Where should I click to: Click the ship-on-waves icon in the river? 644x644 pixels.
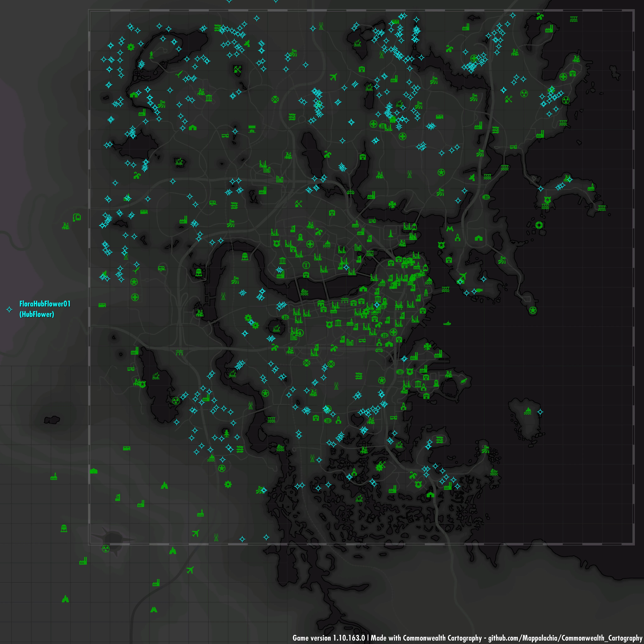(x=304, y=292)
